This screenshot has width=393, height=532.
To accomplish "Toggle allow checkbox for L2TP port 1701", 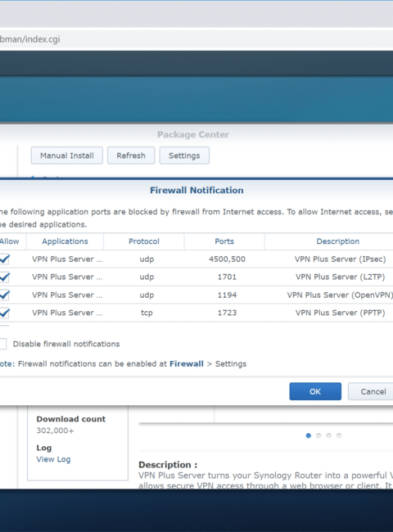I will [4, 277].
